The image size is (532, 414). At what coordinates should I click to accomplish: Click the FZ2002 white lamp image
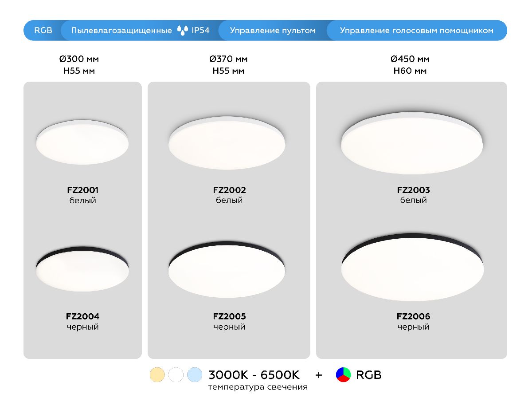click(227, 142)
